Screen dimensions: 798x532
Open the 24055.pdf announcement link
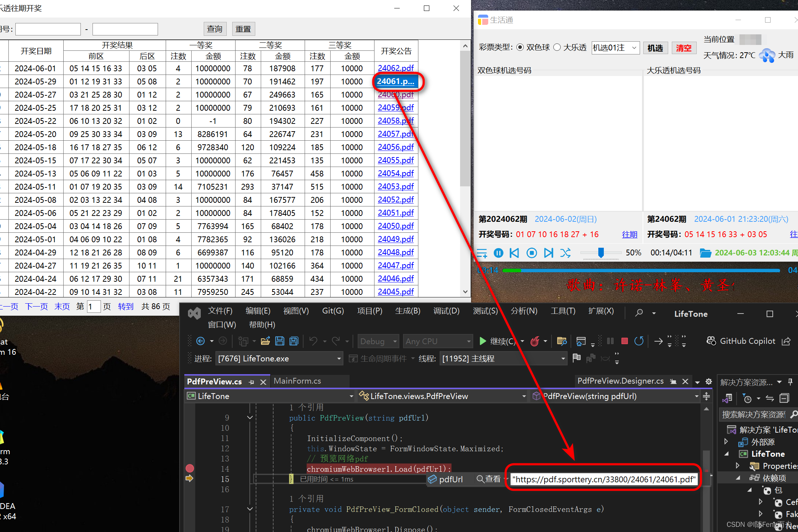point(396,160)
